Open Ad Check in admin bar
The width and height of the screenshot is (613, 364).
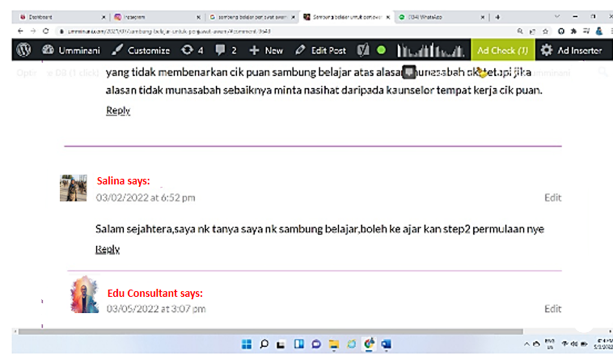tap(503, 50)
